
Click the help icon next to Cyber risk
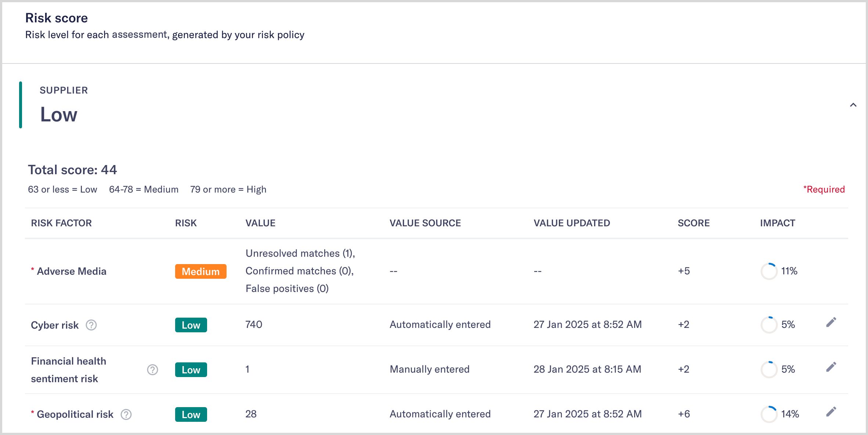pos(91,325)
